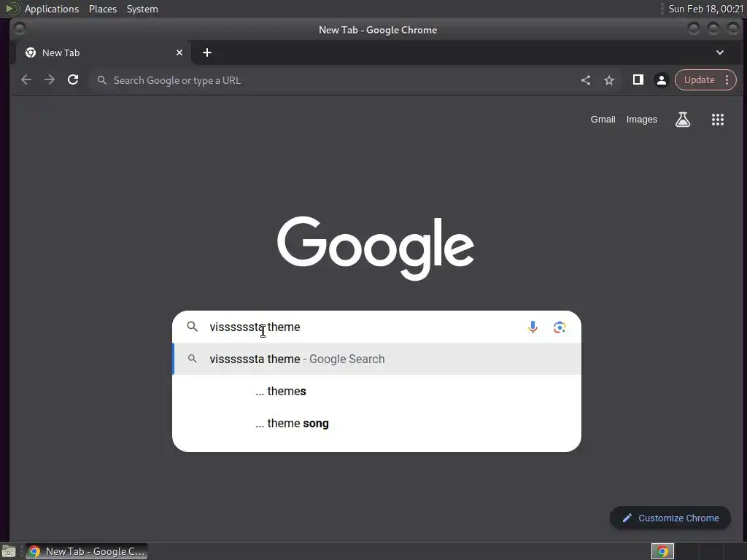747x560 pixels.
Task: Open the Chrome side panel
Action: coord(638,80)
